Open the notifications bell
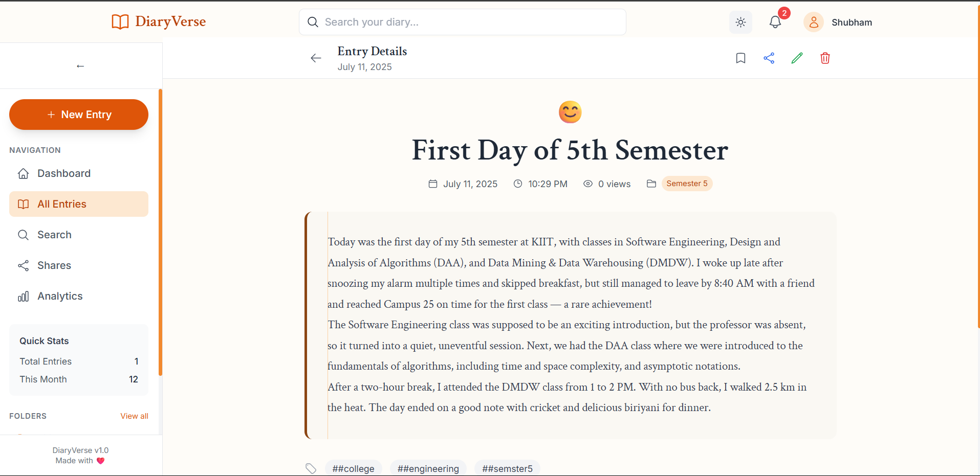 tap(775, 22)
